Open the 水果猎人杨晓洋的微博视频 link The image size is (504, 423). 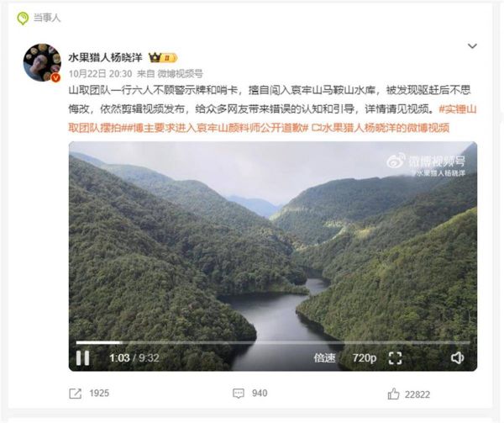tap(380, 128)
